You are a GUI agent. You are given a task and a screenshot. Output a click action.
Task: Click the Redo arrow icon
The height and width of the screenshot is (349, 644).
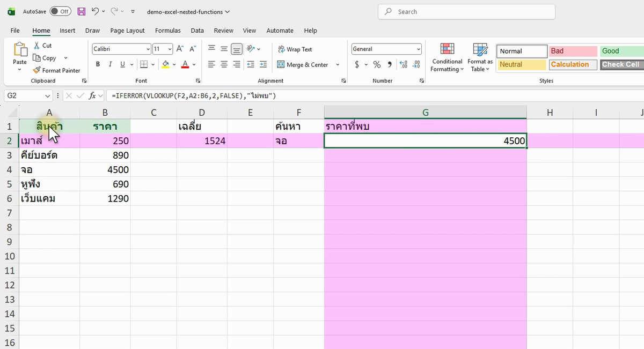tap(114, 11)
